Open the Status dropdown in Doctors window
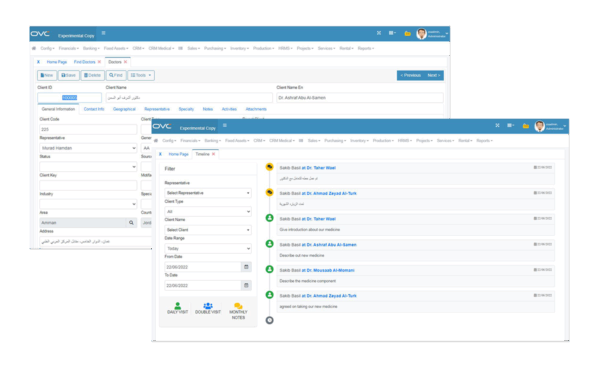600x367 pixels. click(x=88, y=166)
